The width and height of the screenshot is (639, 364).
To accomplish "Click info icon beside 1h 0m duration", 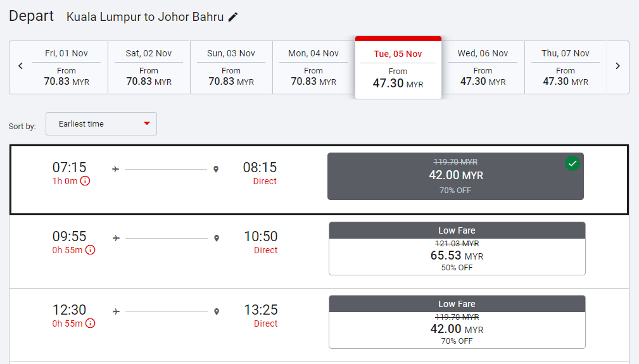I will pos(85,181).
